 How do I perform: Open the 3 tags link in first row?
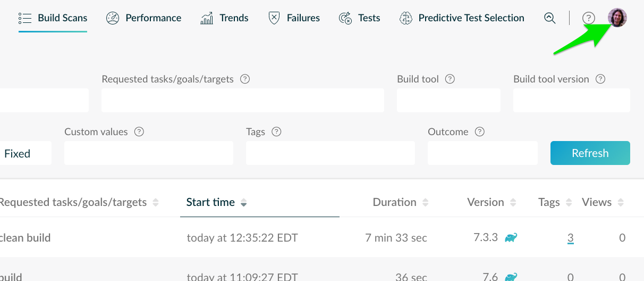[570, 238]
